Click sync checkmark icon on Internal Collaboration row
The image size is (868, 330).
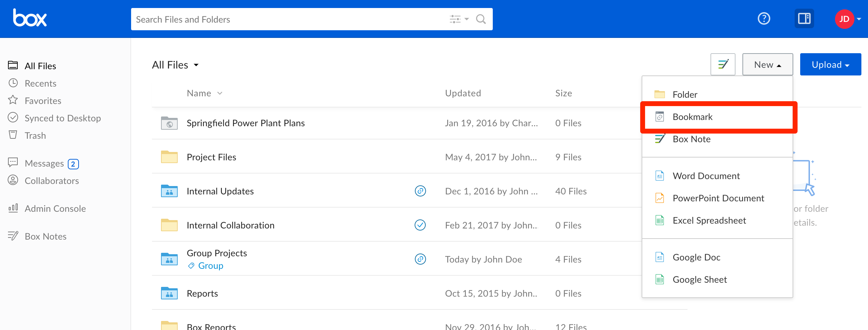click(420, 225)
